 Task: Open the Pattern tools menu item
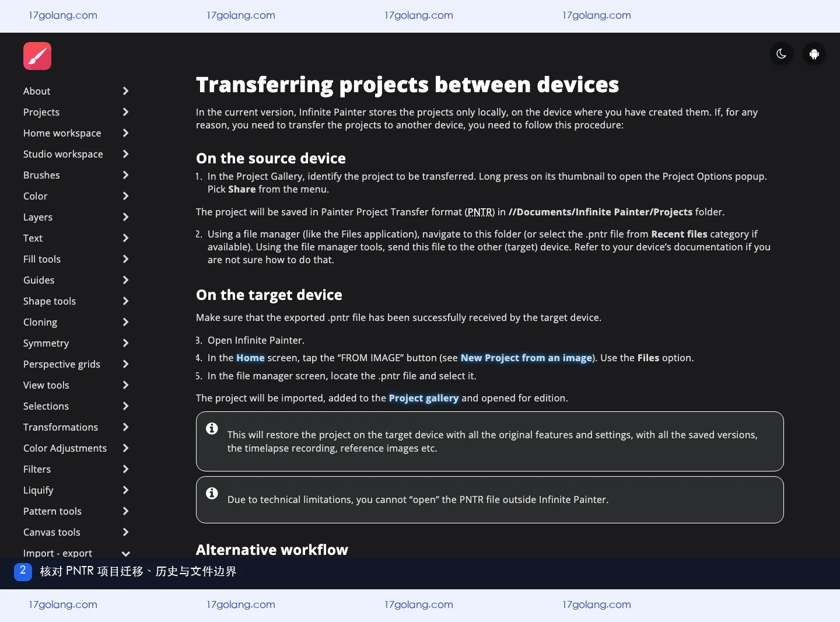click(52, 511)
